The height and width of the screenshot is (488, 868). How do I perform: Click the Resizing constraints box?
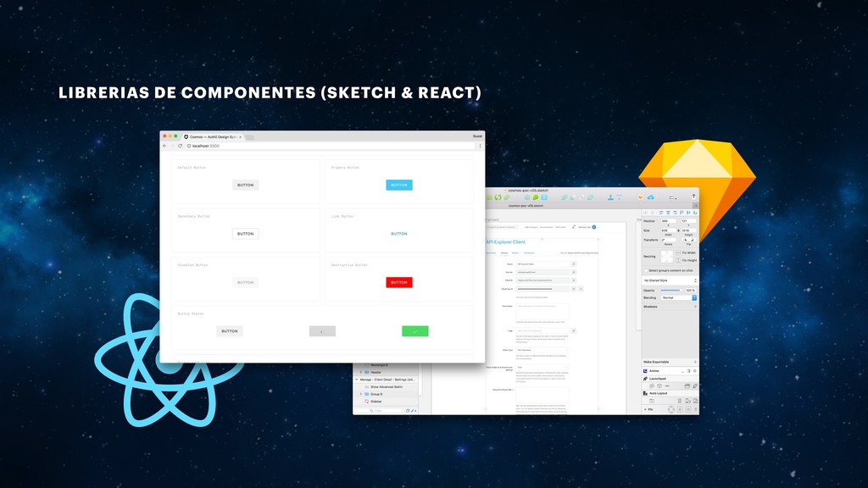(x=667, y=256)
